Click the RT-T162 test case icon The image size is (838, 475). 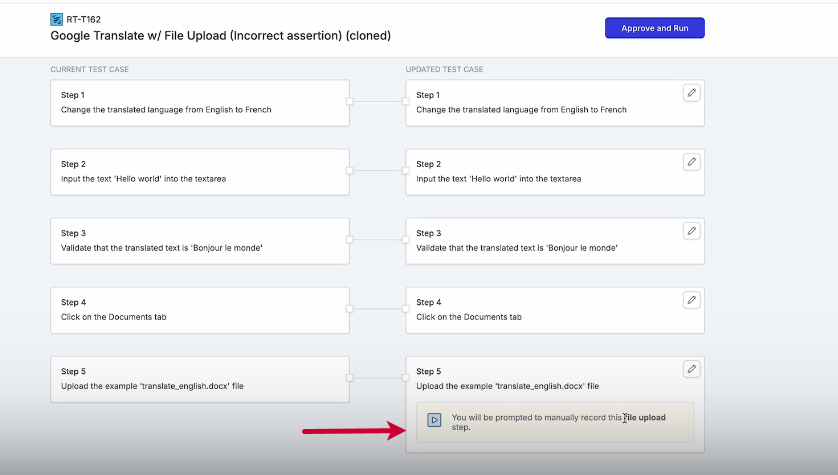(x=57, y=19)
